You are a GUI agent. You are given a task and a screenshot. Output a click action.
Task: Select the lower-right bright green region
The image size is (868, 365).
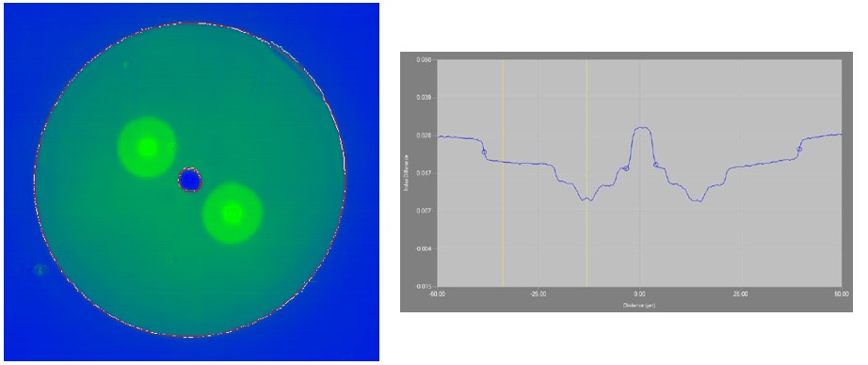coord(232,214)
